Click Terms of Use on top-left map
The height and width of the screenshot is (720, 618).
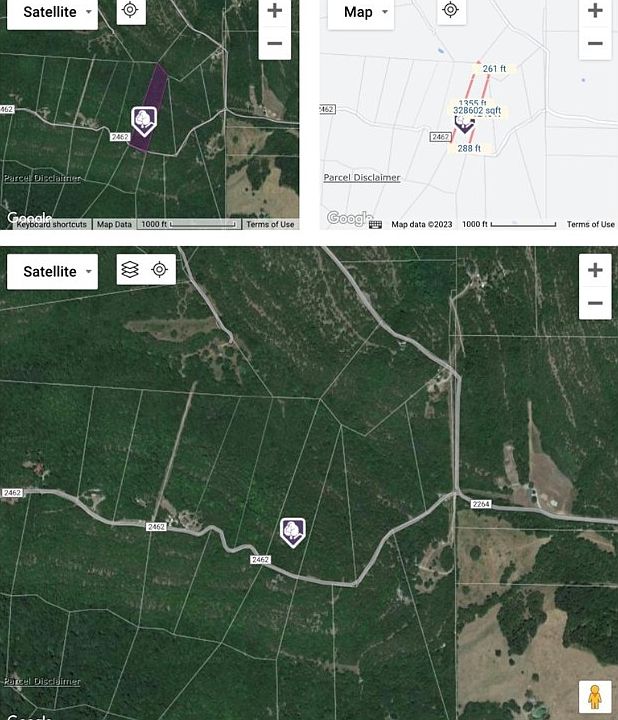270,225
